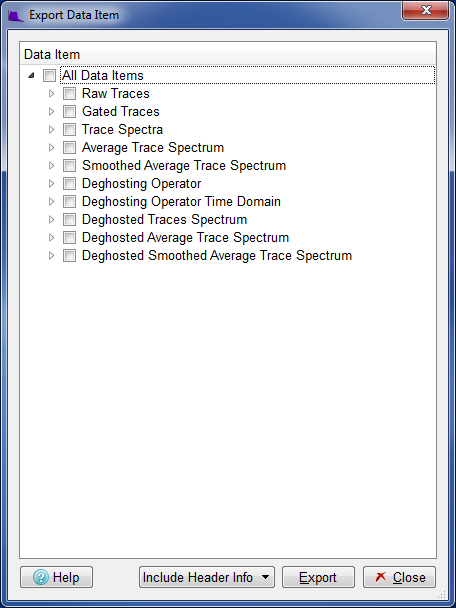
Task: Select the Deghosting Operator row text
Action: coord(142,183)
